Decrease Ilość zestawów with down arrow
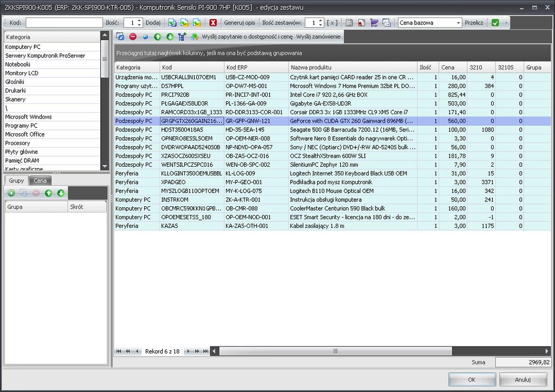This screenshot has height=392, width=555. click(x=321, y=25)
